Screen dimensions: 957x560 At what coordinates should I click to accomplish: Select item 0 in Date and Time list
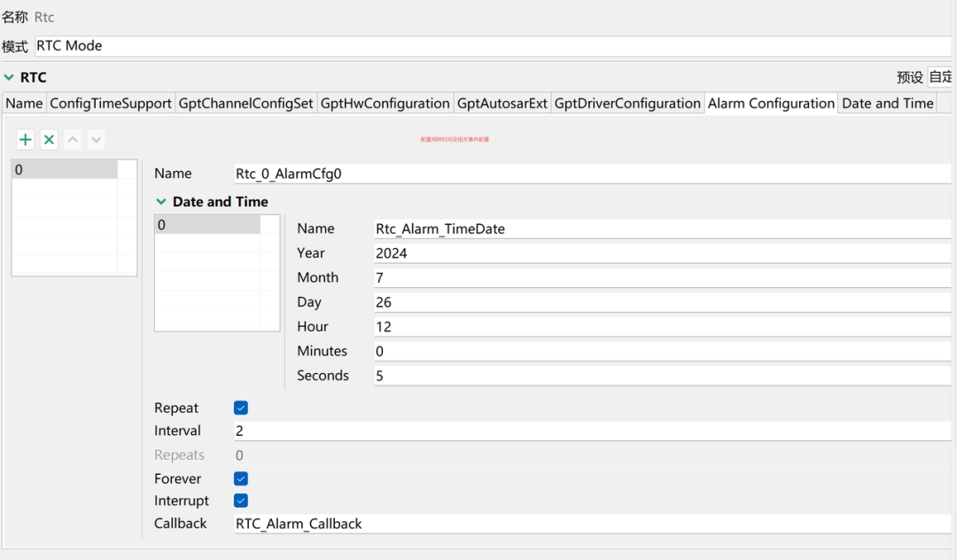pos(206,225)
